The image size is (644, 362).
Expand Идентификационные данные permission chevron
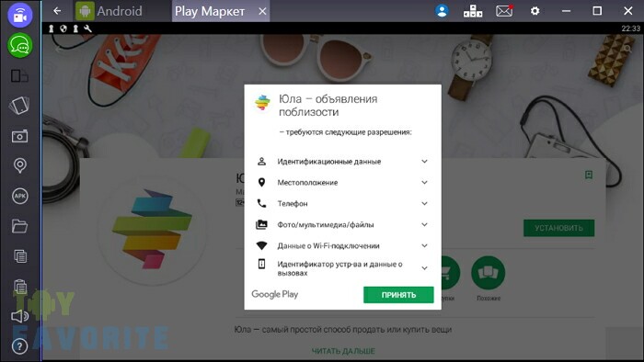424,162
